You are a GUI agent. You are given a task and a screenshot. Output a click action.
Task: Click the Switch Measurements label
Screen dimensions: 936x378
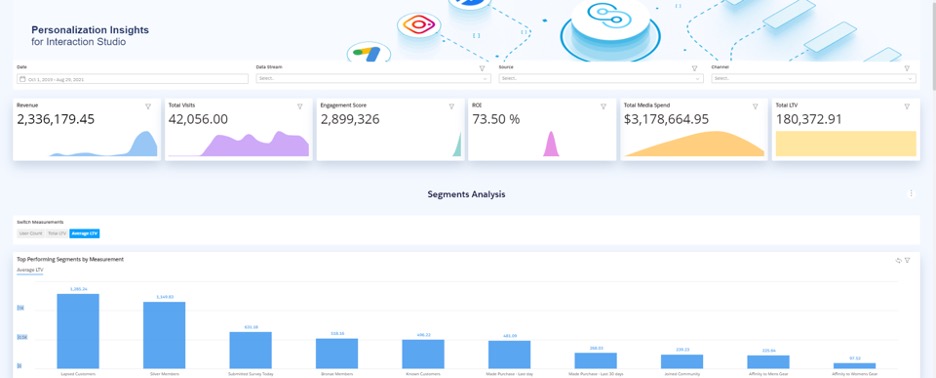coord(40,222)
